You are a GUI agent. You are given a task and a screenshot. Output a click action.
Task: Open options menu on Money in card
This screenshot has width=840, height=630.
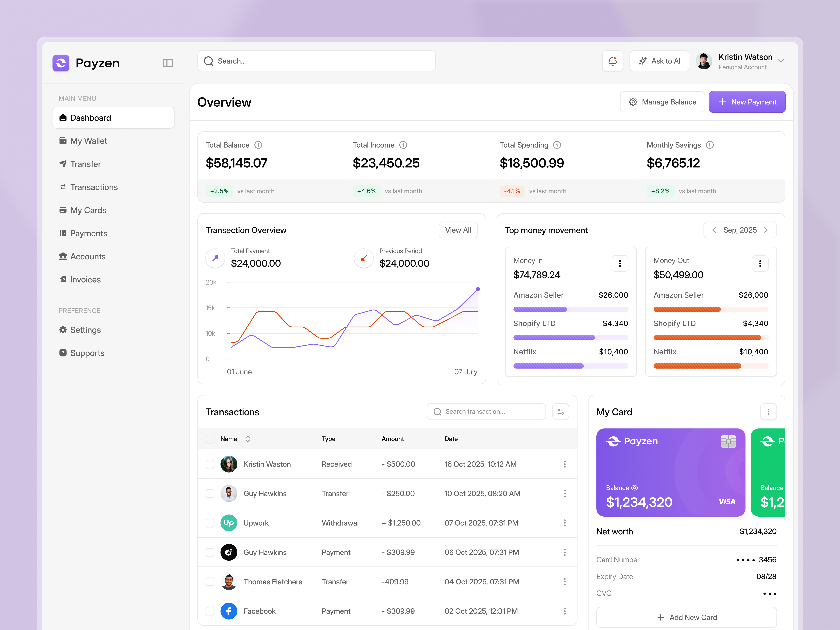tap(620, 263)
